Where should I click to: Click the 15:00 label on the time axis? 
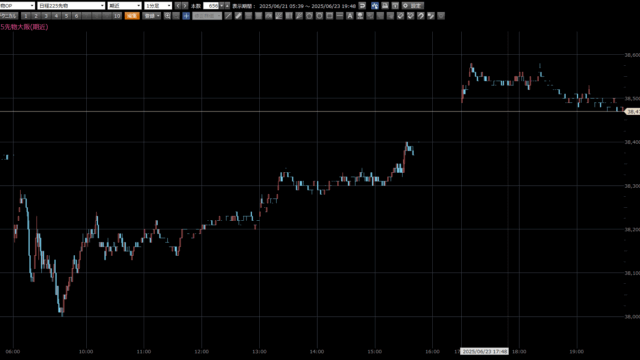[x=375, y=351]
